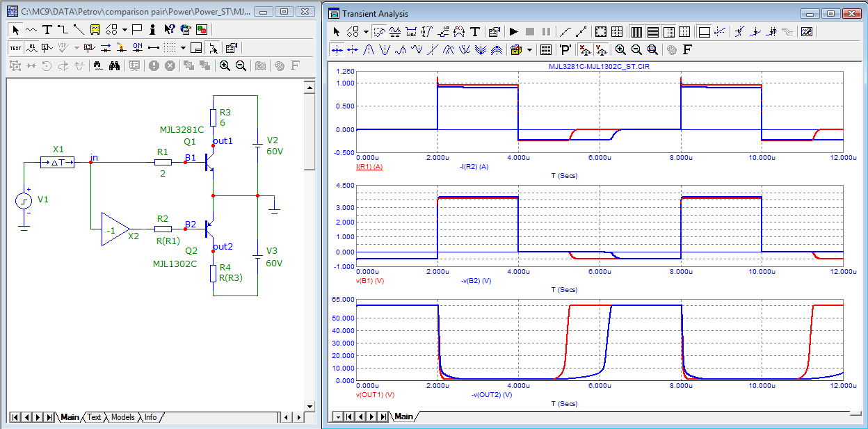Select the Inflection cursor mode
Image resolution: width=868 pixels, height=429 pixels.
(432, 49)
